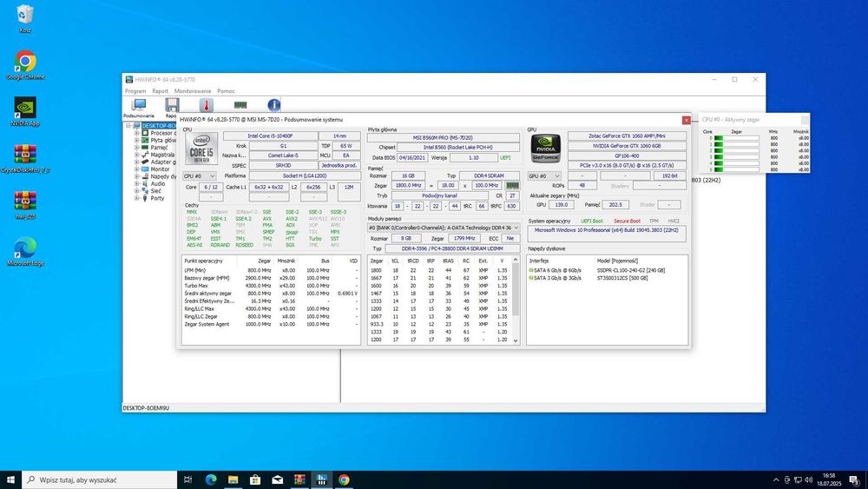Image resolution: width=868 pixels, height=489 pixels.
Task: Open sensors via the thermometer toolbar icon
Action: 206,105
